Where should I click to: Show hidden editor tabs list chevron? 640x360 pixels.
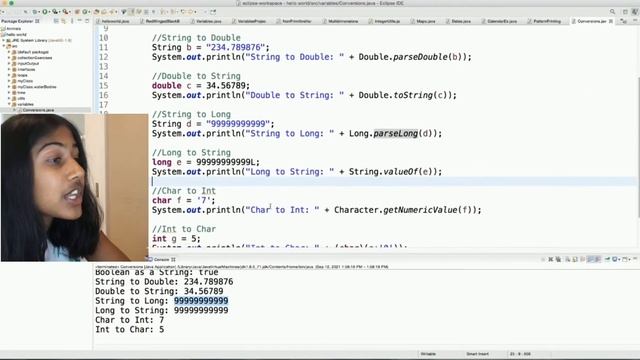tap(623, 21)
